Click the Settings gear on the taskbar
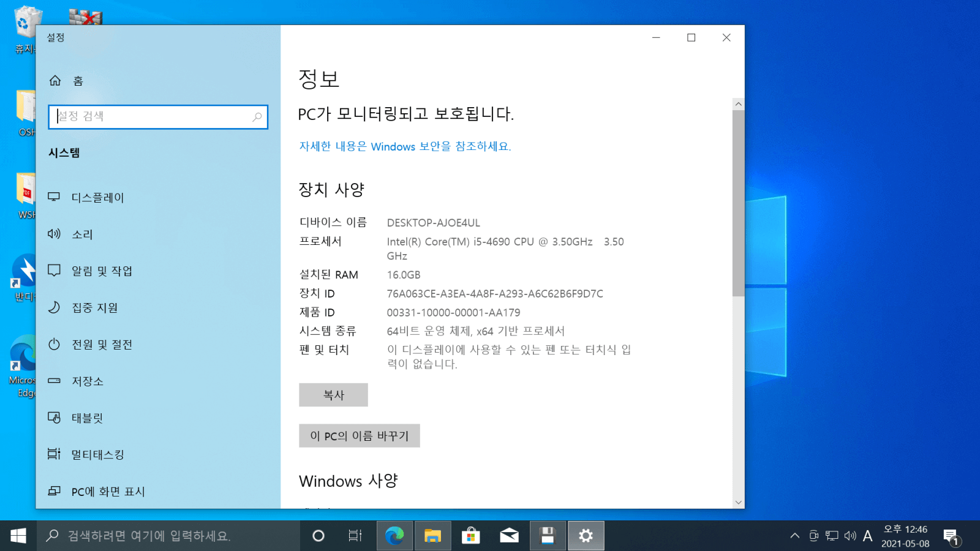 tap(586, 536)
